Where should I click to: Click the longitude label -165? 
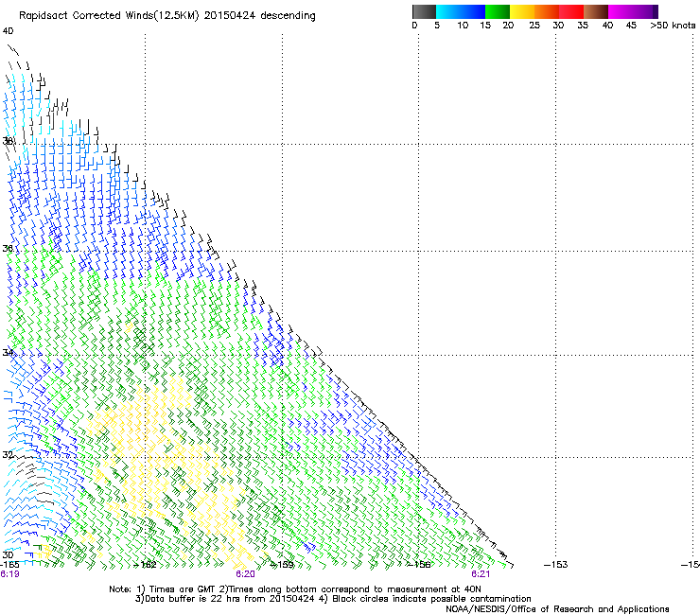pyautogui.click(x=9, y=565)
